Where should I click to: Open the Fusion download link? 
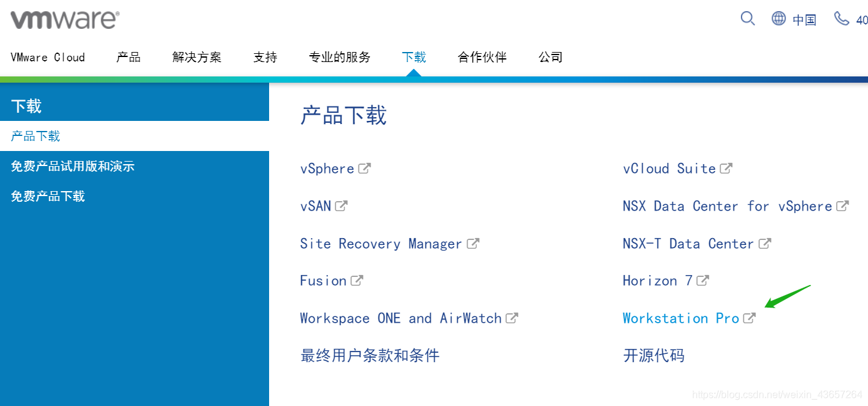(x=324, y=280)
